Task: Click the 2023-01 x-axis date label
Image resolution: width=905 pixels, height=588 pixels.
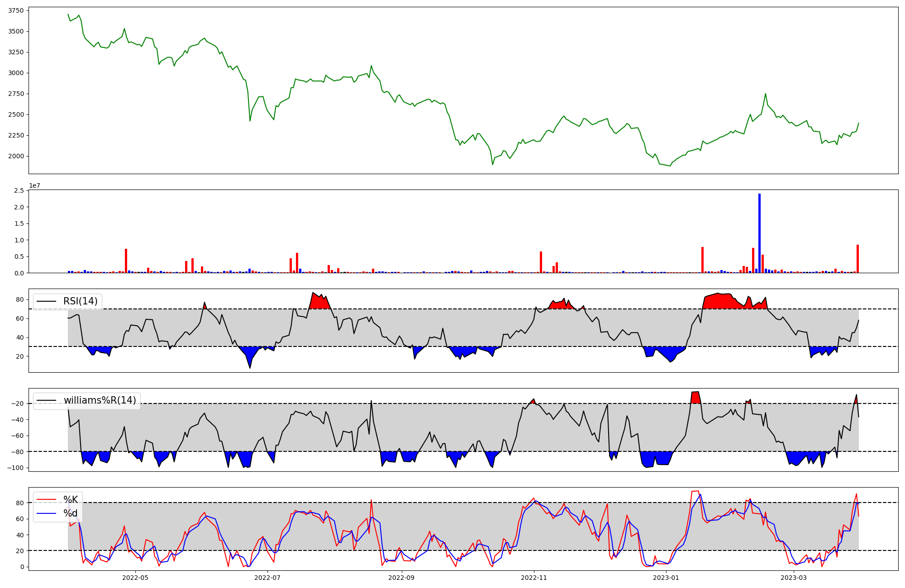Action: [x=667, y=578]
